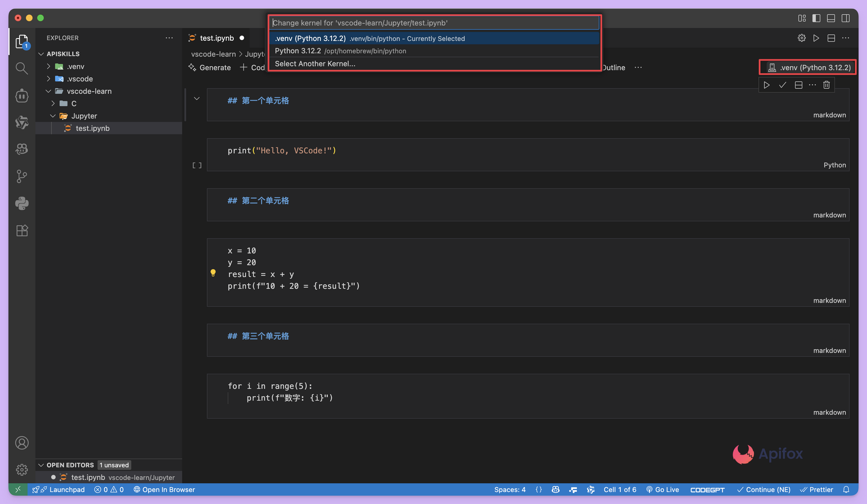Screen dimensions: 867x504
Task: Run the first cell with play icon
Action: pyautogui.click(x=766, y=85)
